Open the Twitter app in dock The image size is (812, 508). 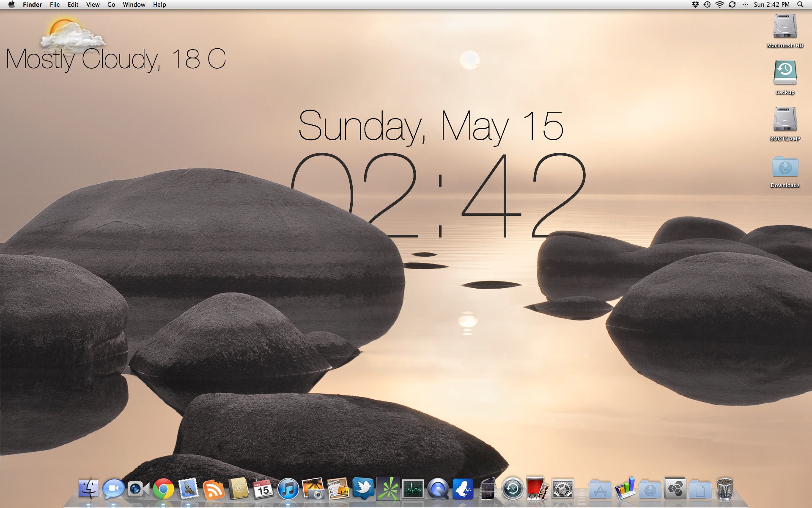click(x=363, y=489)
